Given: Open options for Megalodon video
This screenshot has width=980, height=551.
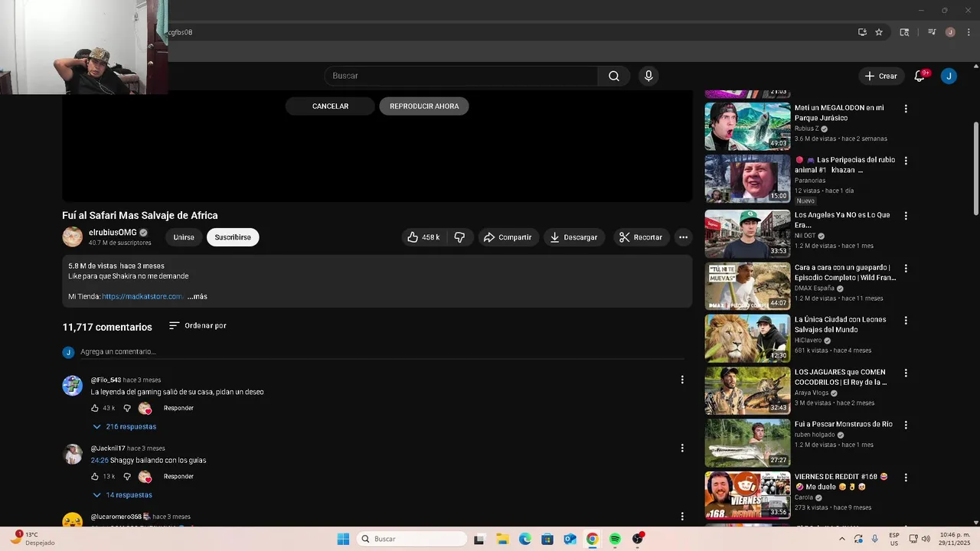Looking at the screenshot, I should [x=906, y=109].
